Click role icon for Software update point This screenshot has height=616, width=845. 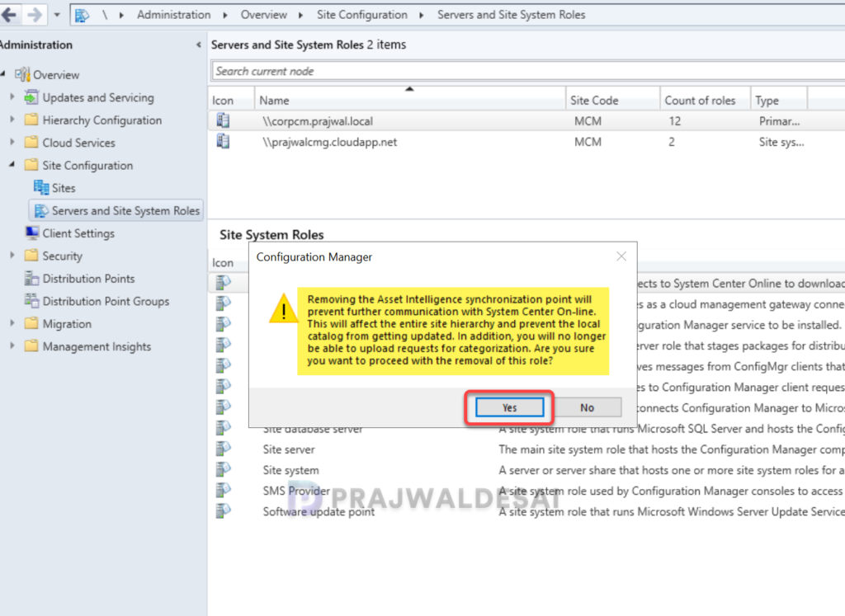(x=223, y=511)
